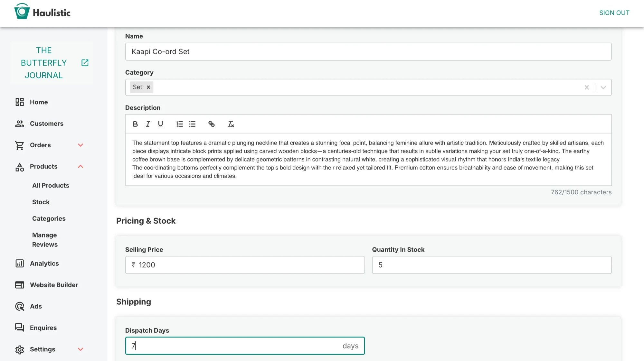Insert a numbered list in description
This screenshot has width=644, height=361.
click(x=180, y=124)
